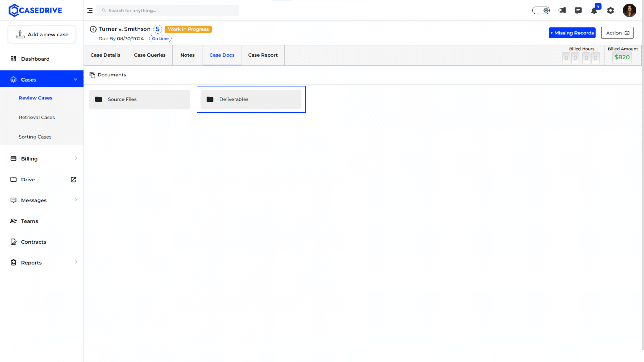
Task: Click Add a new case button
Action: pos(42,34)
